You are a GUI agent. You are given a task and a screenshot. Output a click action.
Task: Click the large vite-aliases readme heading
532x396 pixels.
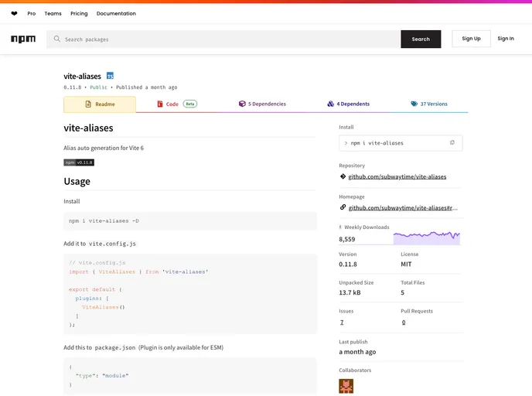point(89,128)
